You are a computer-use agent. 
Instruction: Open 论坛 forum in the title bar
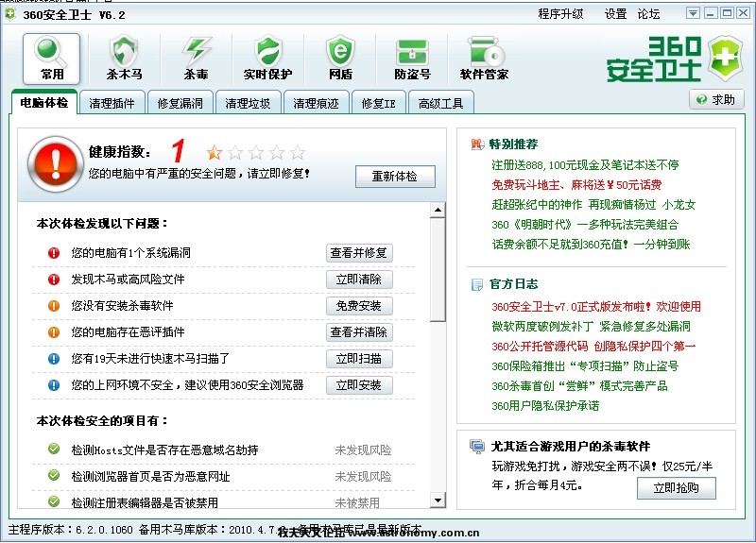(648, 14)
